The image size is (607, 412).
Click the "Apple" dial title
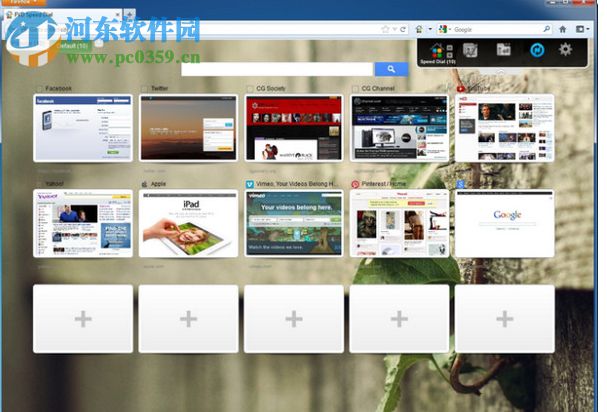click(158, 184)
